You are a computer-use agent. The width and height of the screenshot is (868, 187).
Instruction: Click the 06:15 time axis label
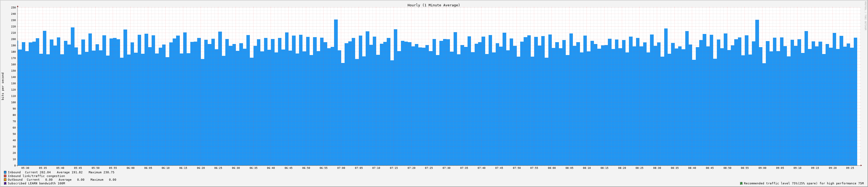click(x=183, y=168)
